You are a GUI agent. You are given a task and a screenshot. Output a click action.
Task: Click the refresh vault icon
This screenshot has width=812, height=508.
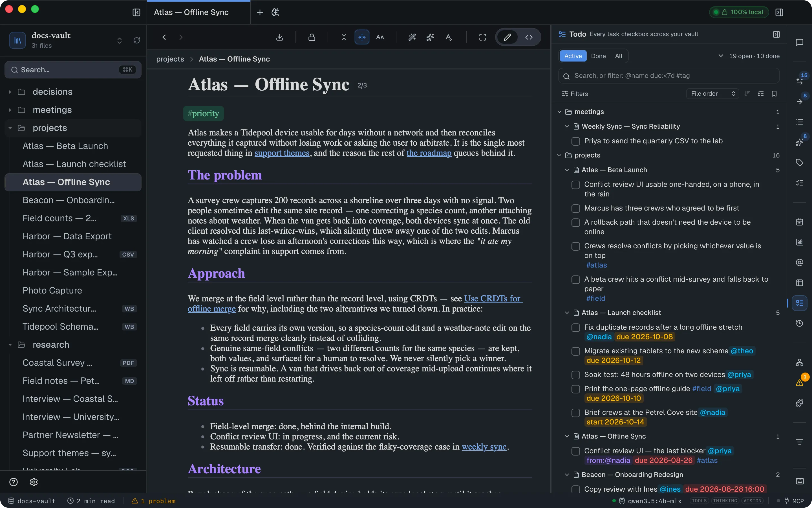coord(136,40)
